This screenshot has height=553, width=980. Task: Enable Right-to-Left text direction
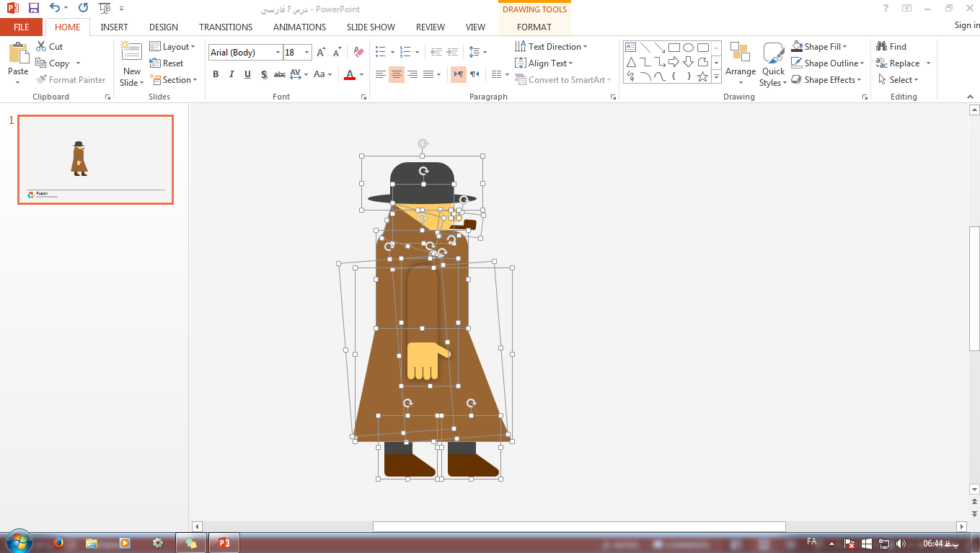474,74
